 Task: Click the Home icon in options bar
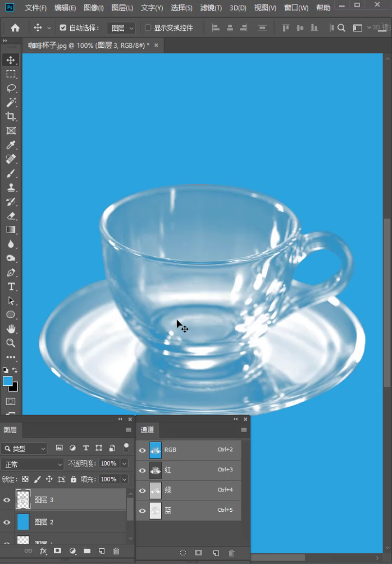click(15, 28)
